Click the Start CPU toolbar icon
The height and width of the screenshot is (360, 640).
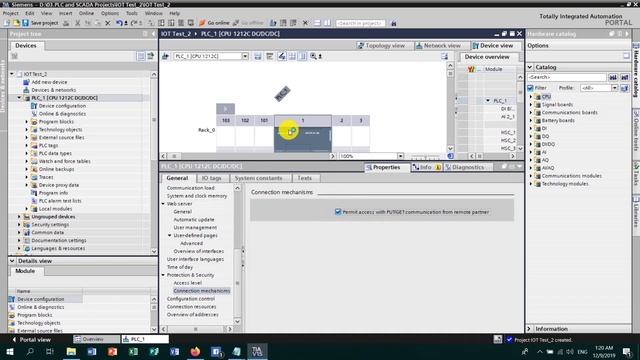[x=283, y=23]
